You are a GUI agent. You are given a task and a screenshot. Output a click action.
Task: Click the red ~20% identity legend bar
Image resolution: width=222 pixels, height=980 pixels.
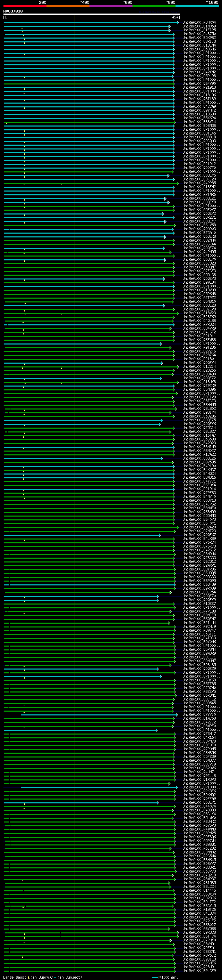[x=25, y=6]
